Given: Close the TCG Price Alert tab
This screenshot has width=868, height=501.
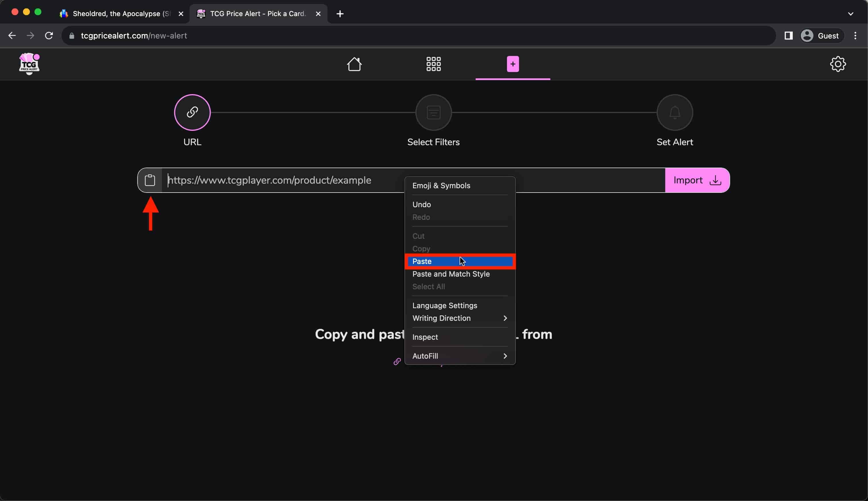Looking at the screenshot, I should 318,14.
